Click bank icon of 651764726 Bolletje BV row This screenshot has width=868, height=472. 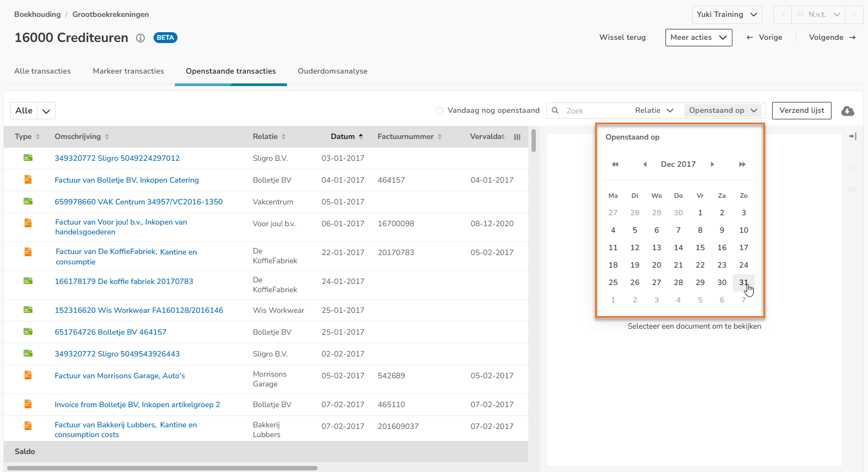pyautogui.click(x=28, y=331)
